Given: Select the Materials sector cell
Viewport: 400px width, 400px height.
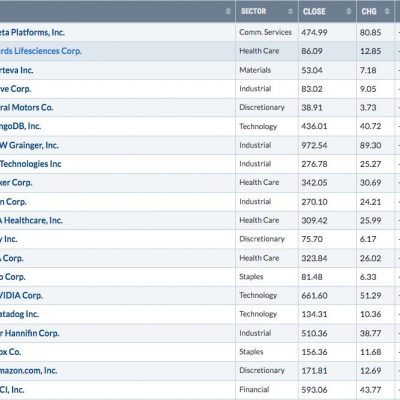Looking at the screenshot, I should 255,70.
